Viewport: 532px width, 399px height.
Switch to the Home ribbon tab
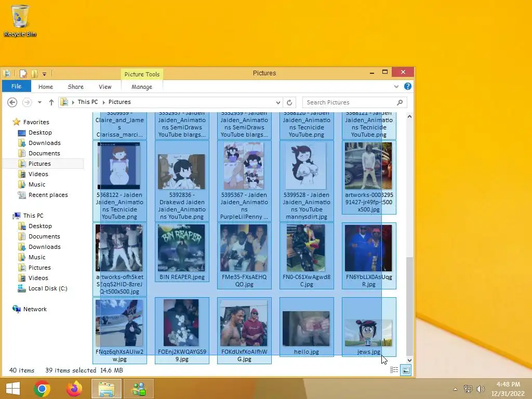(x=46, y=87)
